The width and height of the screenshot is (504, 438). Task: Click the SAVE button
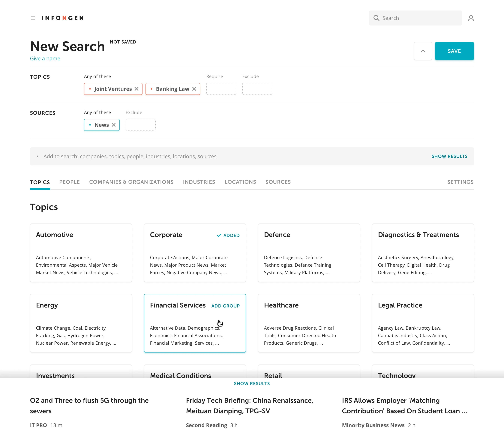454,51
